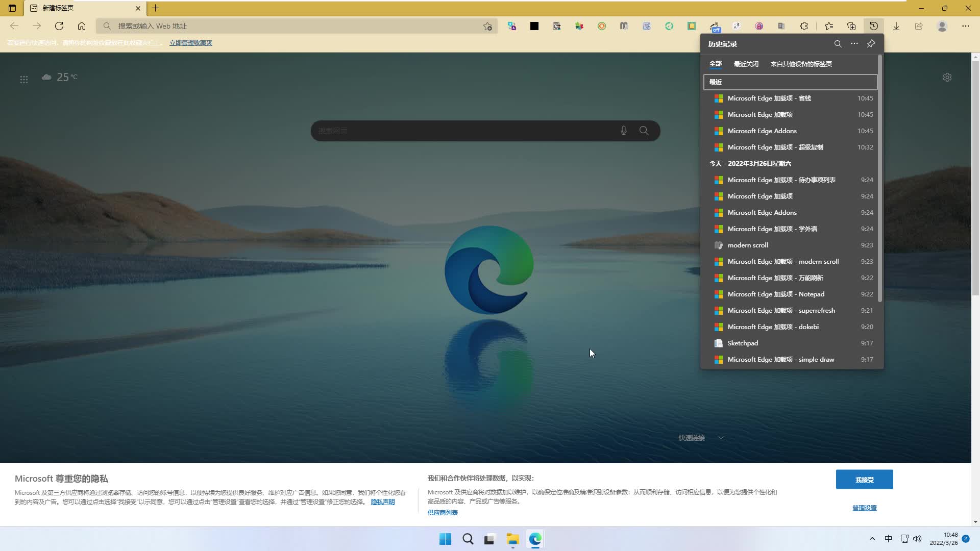Open the 隐私声明 link
This screenshot has width=980, height=551.
pyautogui.click(x=383, y=502)
